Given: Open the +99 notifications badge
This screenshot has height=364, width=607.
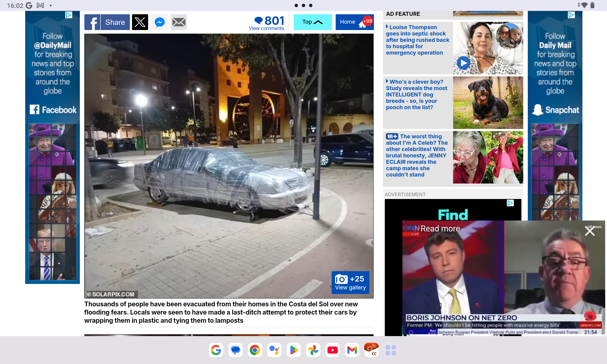Looking at the screenshot, I should 368,21.
